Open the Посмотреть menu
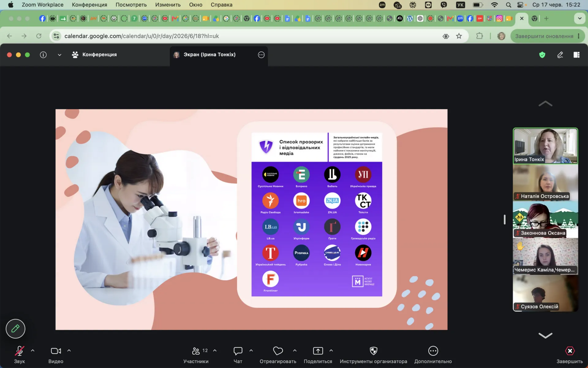 click(131, 5)
